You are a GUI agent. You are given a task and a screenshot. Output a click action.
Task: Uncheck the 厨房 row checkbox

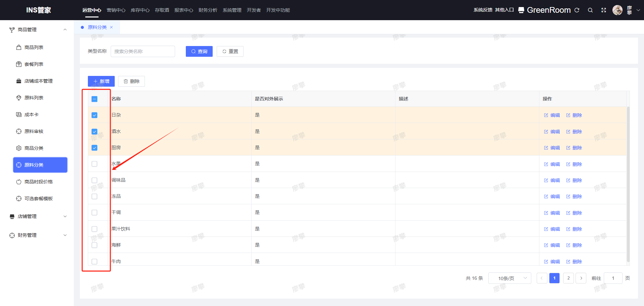pyautogui.click(x=95, y=148)
